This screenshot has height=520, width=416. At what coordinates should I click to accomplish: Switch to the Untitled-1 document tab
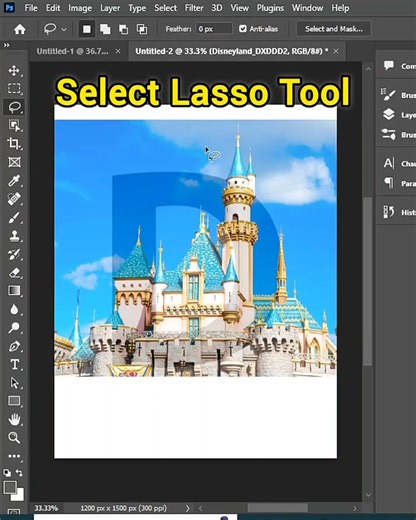pos(72,51)
